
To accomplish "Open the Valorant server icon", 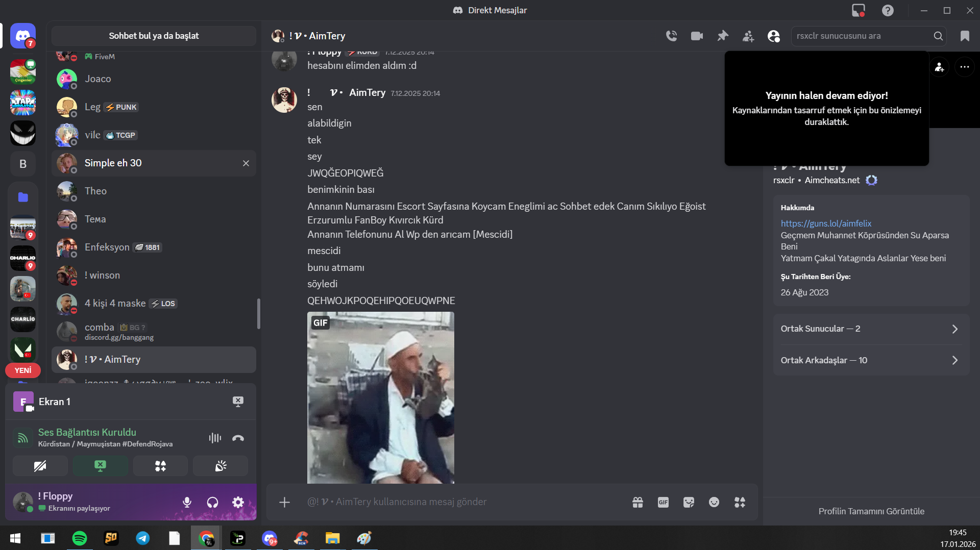I will pos(23,350).
